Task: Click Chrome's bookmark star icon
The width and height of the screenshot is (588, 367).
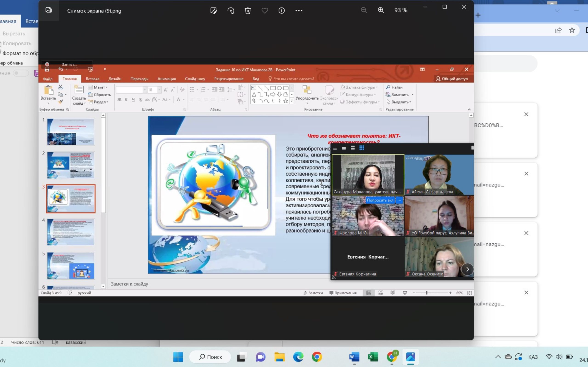Action: [572, 30]
